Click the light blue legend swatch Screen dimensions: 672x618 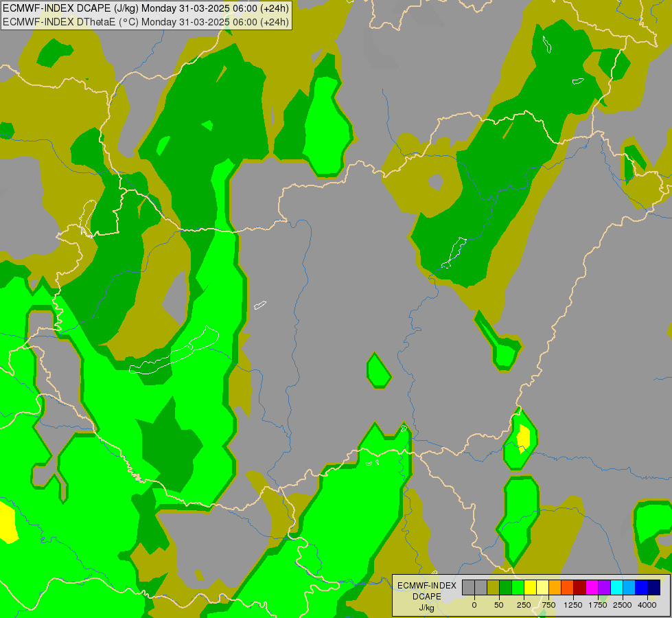[629, 587]
